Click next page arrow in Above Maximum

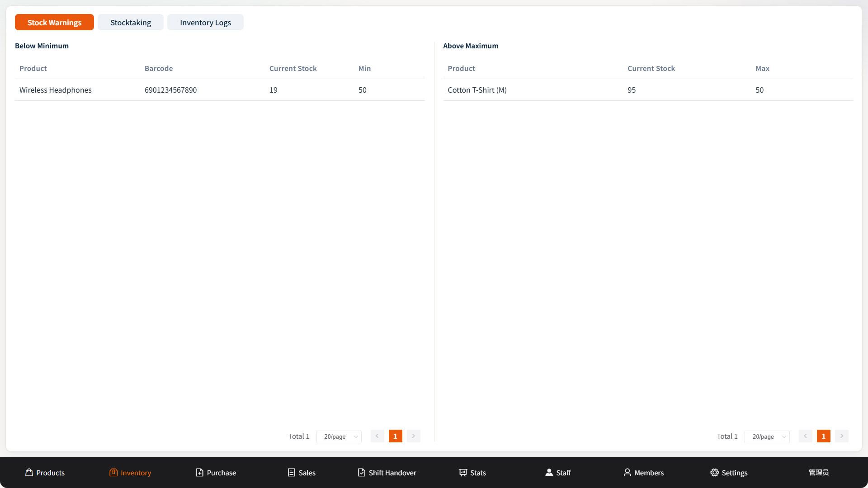tap(841, 436)
